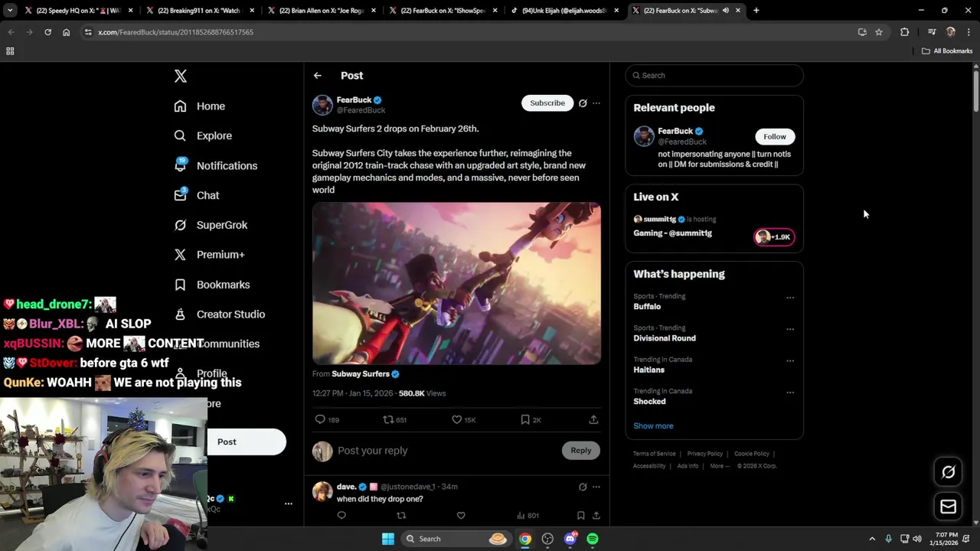Image resolution: width=980 pixels, height=551 pixels.
Task: Open Chat envelope icon in sidebar
Action: click(180, 194)
